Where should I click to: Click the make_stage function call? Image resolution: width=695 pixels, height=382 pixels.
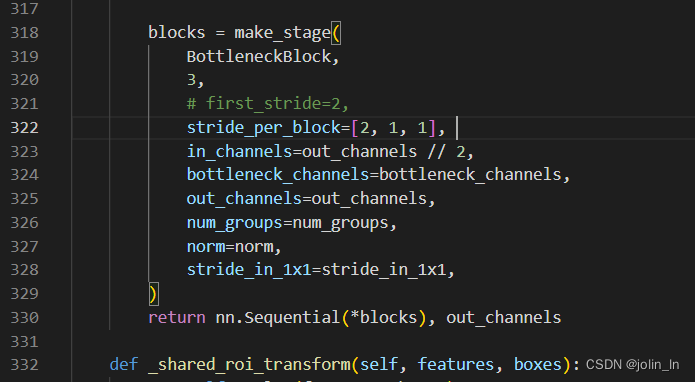[282, 33]
